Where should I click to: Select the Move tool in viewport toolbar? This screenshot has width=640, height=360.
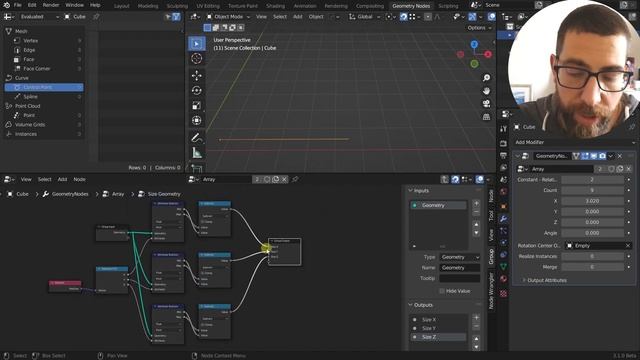pyautogui.click(x=197, y=76)
